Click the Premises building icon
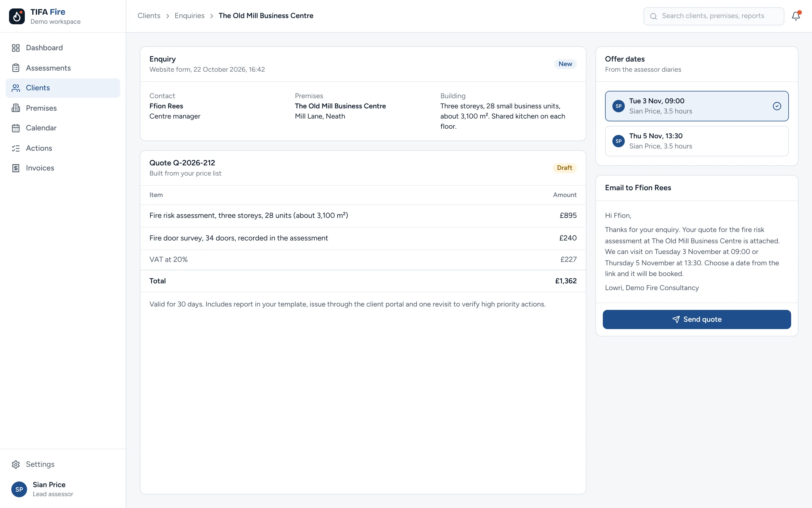Screen dimensions: 812x508 coord(16,108)
